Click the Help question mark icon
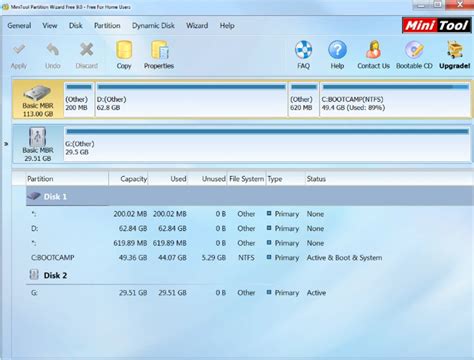Screen dimensions: 474x360 click(337, 50)
